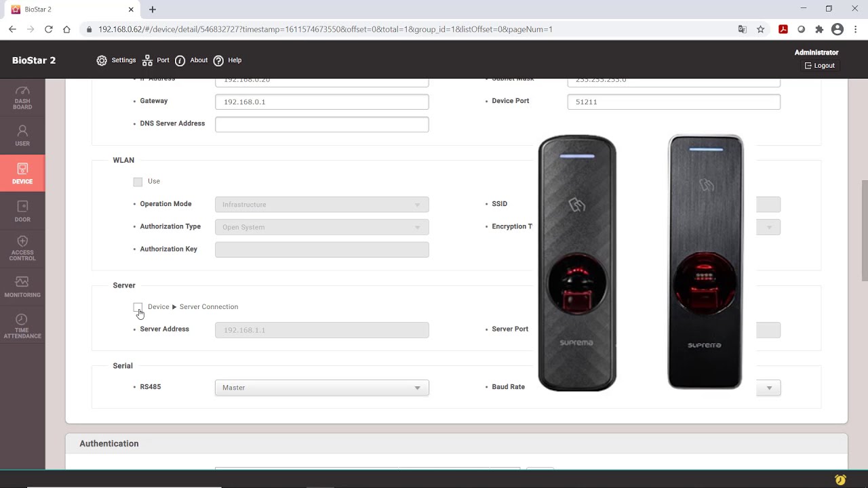Click the browser back arrow

point(12,29)
